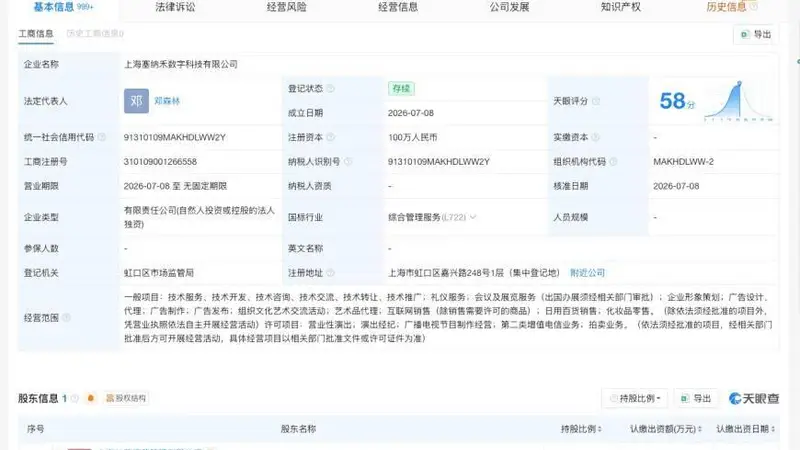Click registered capital 100万人民币
The height and width of the screenshot is (450, 800).
(x=412, y=137)
